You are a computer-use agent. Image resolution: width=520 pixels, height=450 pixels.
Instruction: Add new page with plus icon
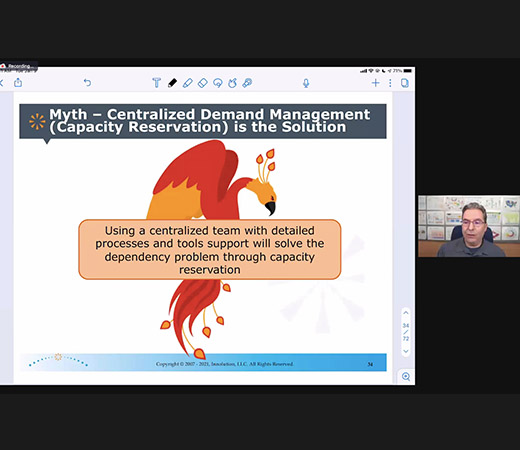point(376,83)
